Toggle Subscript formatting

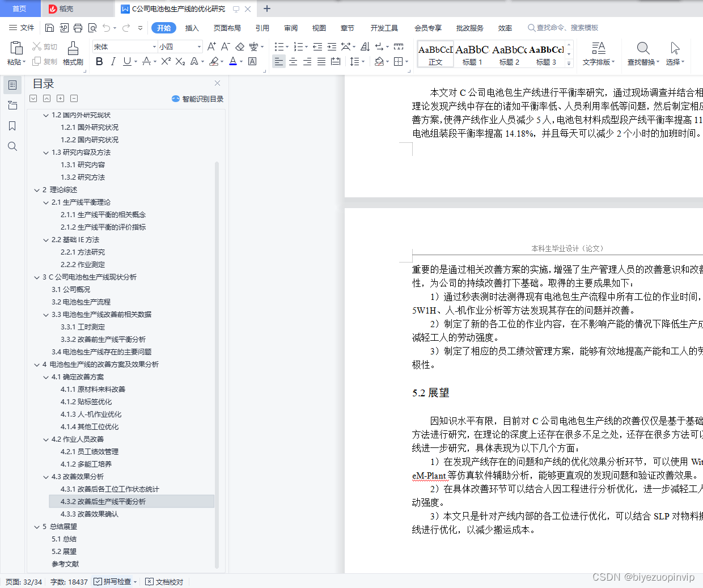180,61
